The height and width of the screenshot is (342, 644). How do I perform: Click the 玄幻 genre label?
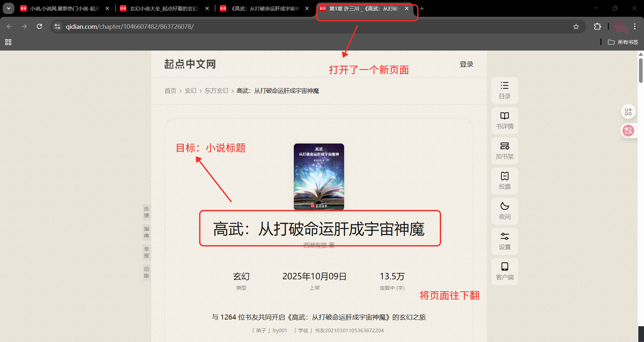(241, 276)
